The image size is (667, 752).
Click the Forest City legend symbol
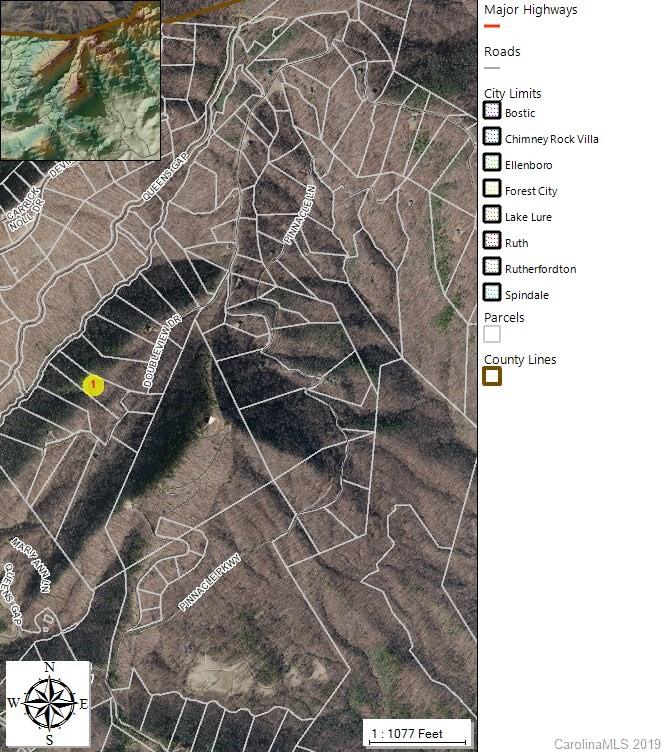pos(492,190)
